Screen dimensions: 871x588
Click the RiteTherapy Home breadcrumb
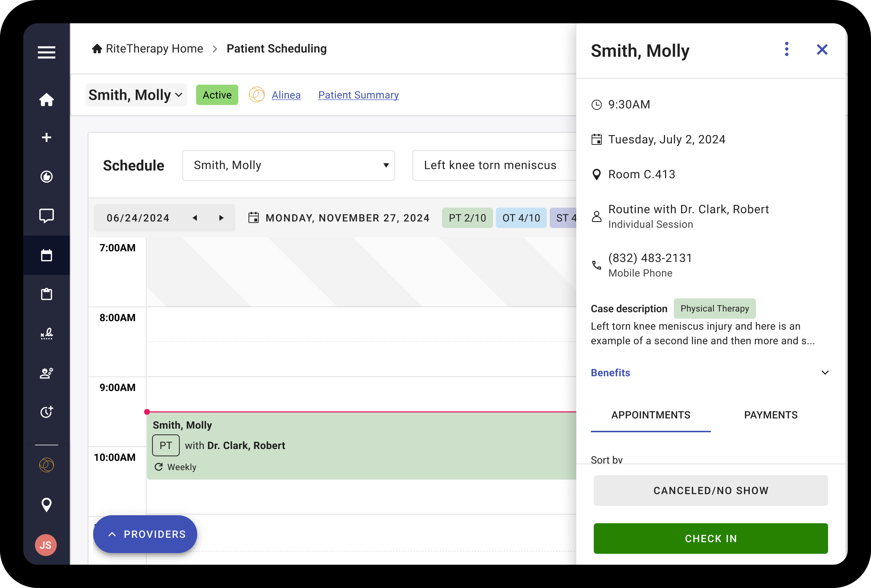(154, 49)
